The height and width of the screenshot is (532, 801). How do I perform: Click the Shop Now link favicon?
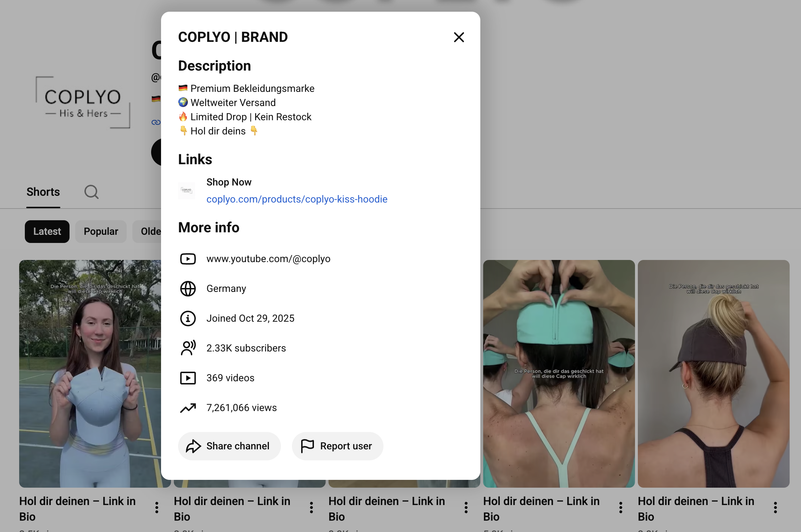tap(187, 190)
